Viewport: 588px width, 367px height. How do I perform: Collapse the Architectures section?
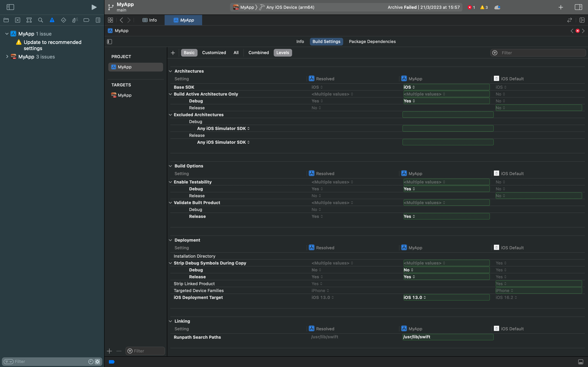[x=171, y=71]
